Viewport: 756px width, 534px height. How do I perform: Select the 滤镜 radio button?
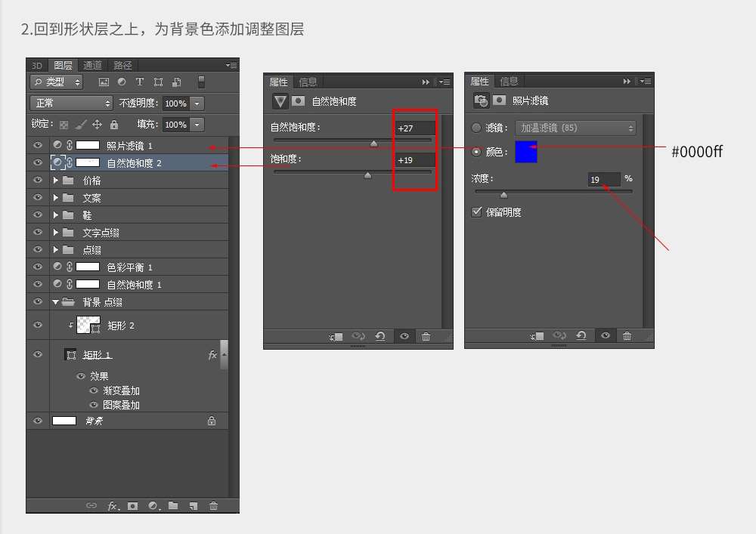click(x=476, y=128)
